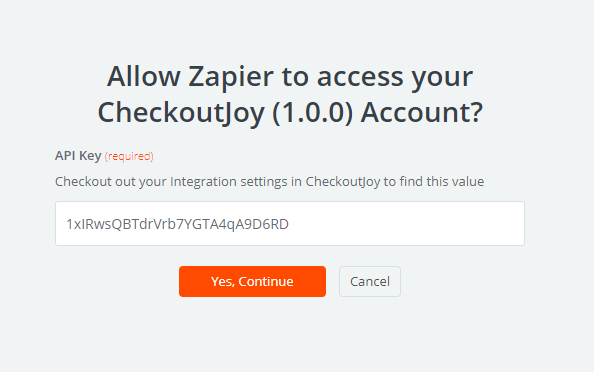Click the word Allow in the heading
This screenshot has width=594, height=372.
(144, 76)
